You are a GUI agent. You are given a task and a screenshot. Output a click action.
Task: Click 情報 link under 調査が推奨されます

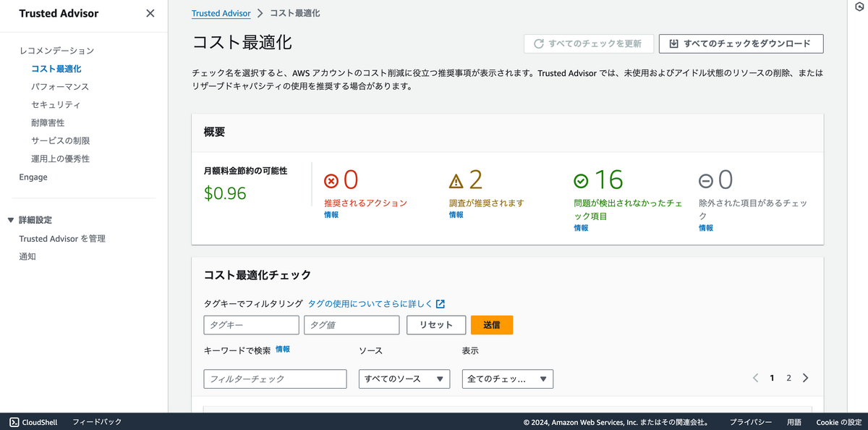pyautogui.click(x=456, y=215)
